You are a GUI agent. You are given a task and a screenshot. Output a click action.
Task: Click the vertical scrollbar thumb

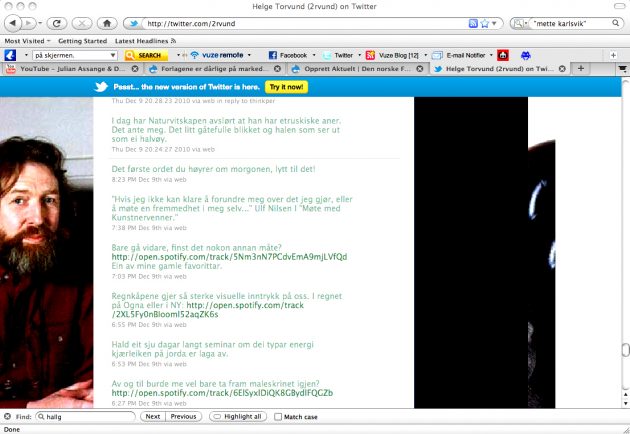pyautogui.click(x=626, y=350)
